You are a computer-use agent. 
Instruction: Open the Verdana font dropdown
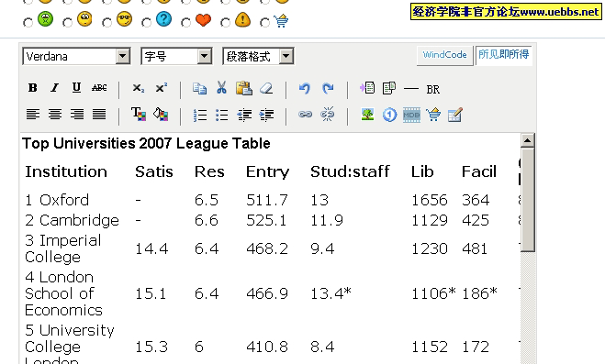tap(76, 57)
